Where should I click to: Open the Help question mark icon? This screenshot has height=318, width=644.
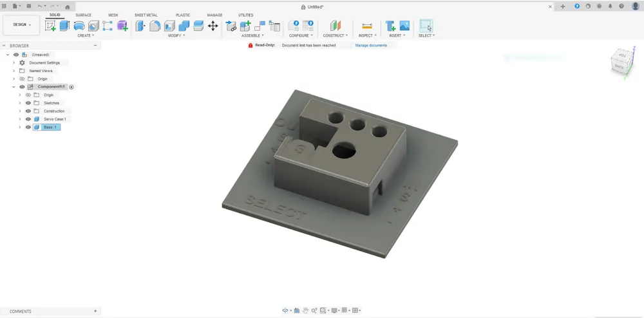pos(621,6)
